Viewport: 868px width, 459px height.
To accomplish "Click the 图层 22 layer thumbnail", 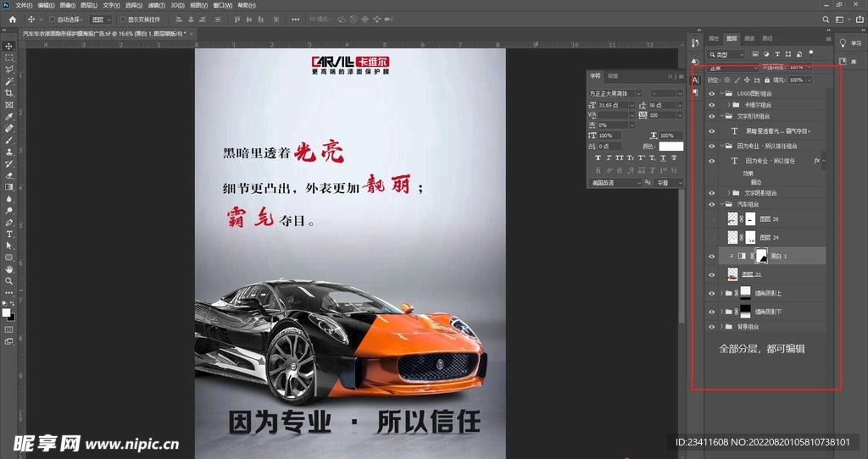I will (733, 275).
